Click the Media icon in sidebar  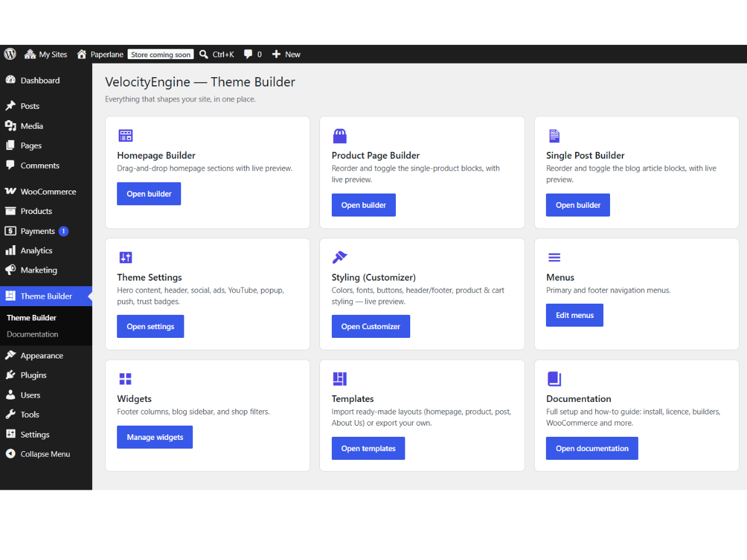tap(10, 126)
